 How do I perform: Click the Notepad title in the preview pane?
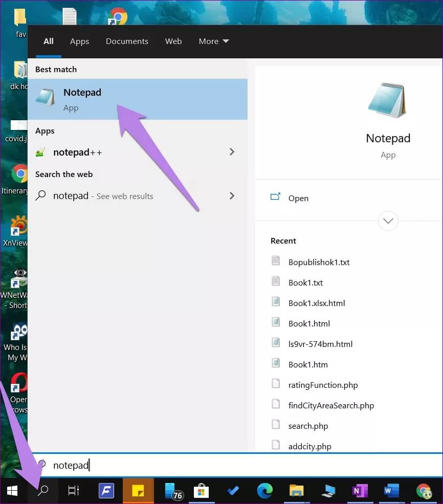[x=388, y=138]
